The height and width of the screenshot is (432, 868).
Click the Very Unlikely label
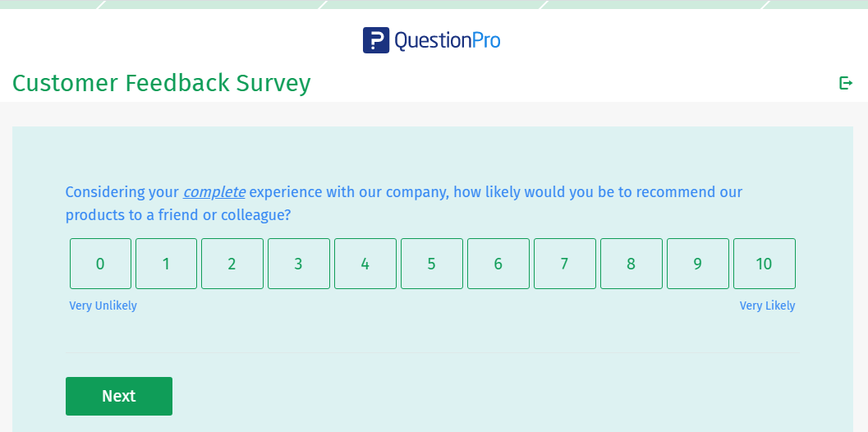tap(103, 306)
